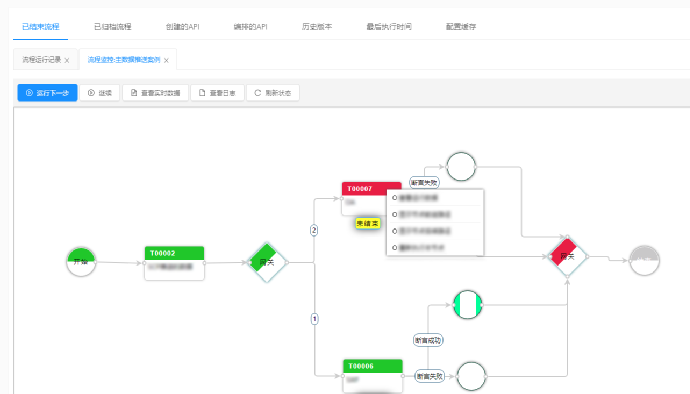Open the 已归档流程 tab
Image resolution: width=690 pixels, height=394 pixels.
113,27
